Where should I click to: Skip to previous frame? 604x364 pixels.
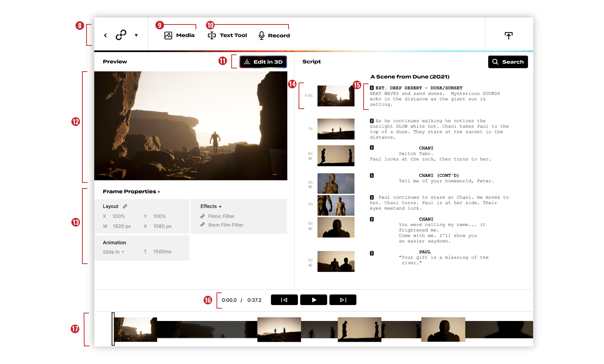pos(284,300)
